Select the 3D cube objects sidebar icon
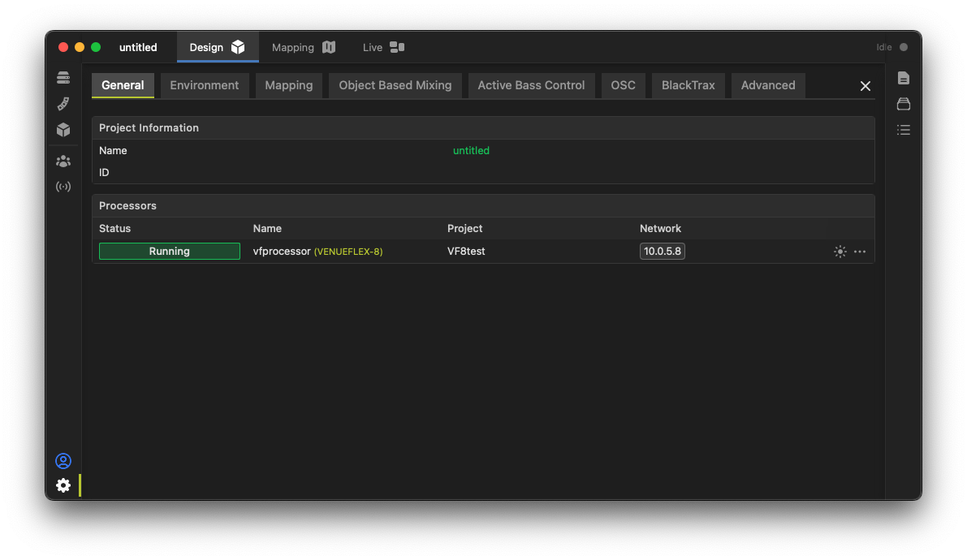The width and height of the screenshot is (967, 560). tap(63, 130)
